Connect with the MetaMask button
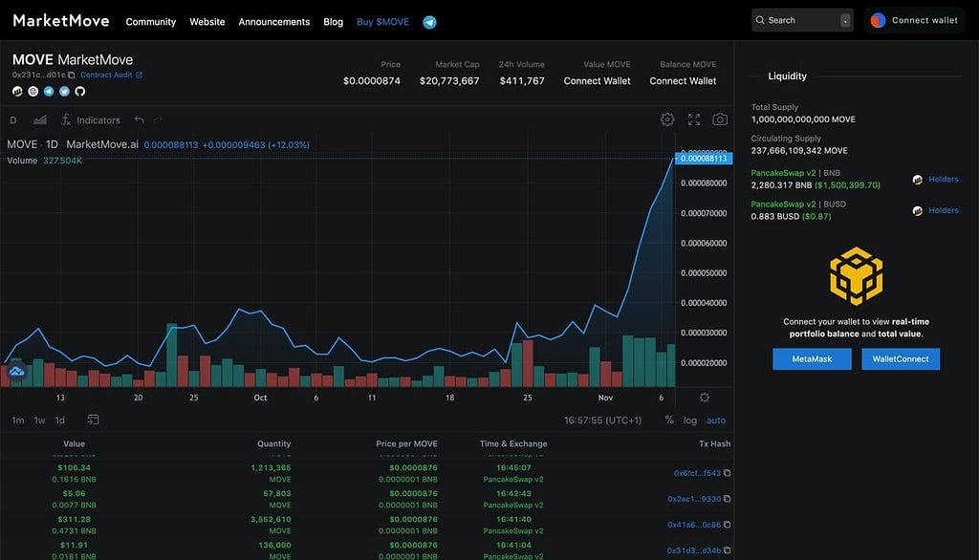 point(812,359)
